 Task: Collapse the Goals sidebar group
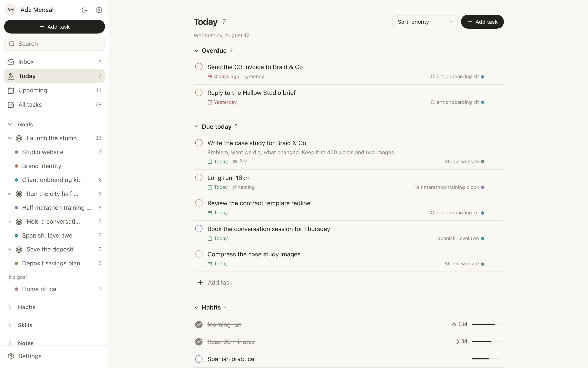[10, 124]
